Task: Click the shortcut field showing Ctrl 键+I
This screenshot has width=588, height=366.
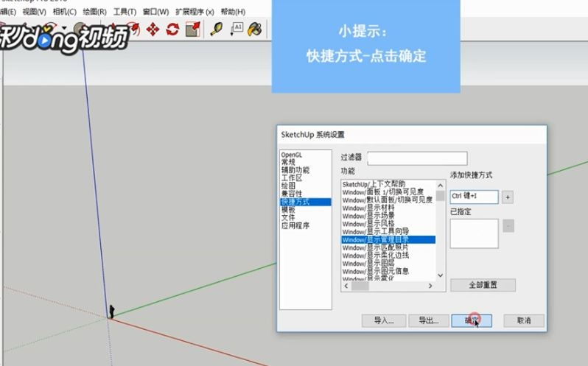Action: coord(474,197)
